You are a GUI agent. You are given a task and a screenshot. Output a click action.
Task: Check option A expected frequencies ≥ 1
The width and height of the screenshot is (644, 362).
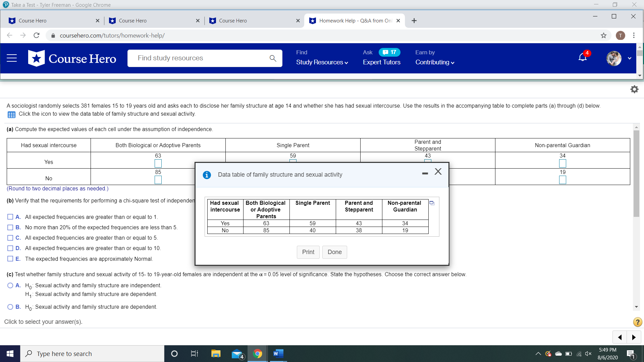tap(10, 217)
